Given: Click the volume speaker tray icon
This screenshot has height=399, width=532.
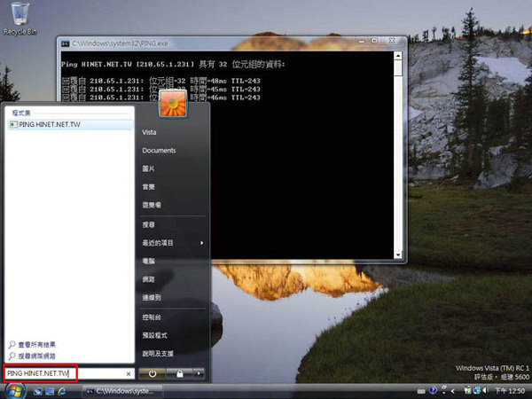Looking at the screenshot, I should coord(485,391).
